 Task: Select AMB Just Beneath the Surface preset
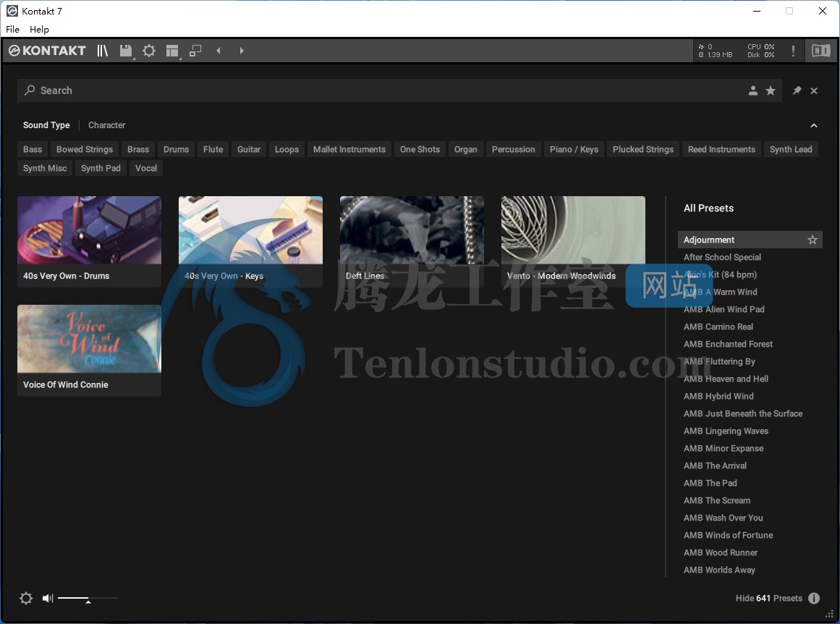tap(743, 414)
